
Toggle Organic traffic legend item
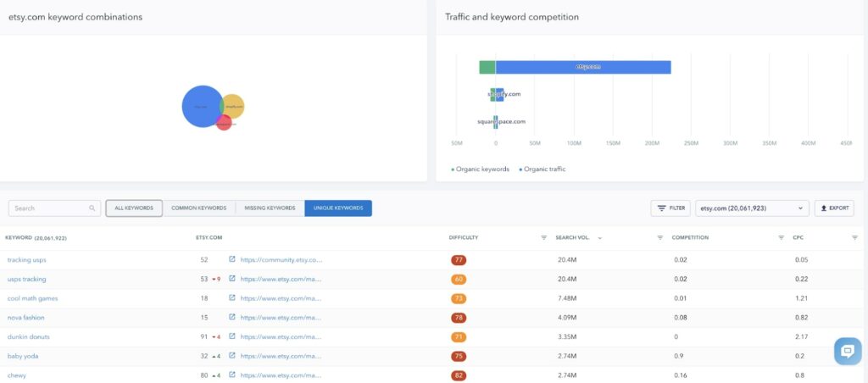coord(542,169)
